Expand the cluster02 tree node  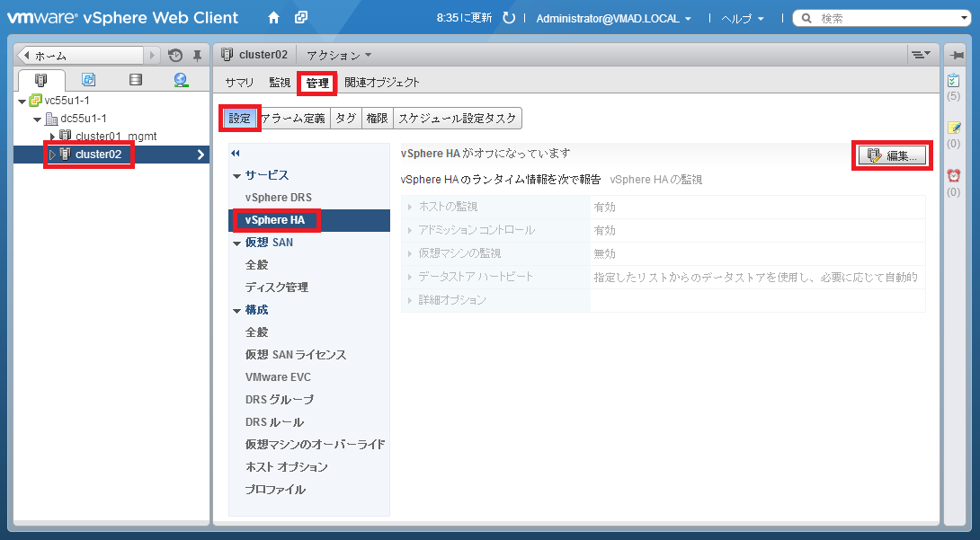click(x=52, y=155)
